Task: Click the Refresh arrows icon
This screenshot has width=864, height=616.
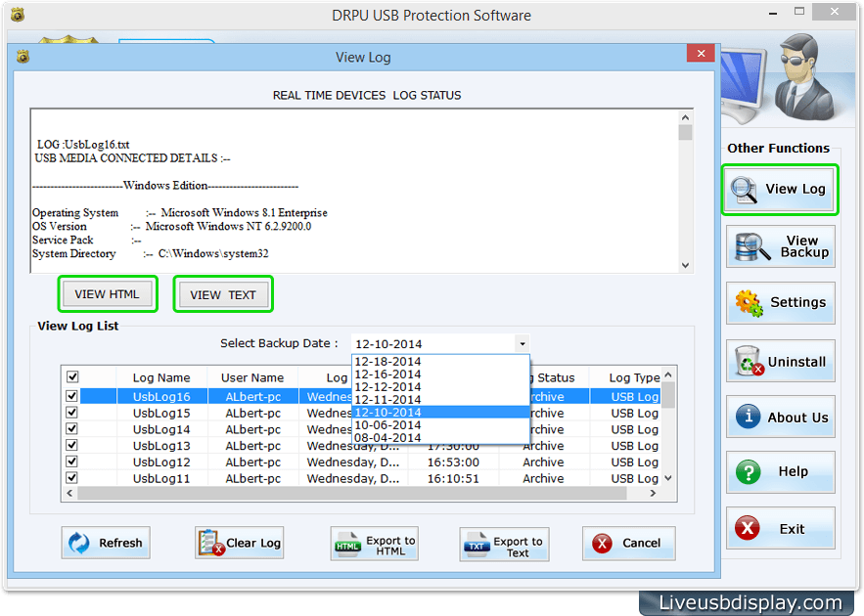Action: point(79,543)
